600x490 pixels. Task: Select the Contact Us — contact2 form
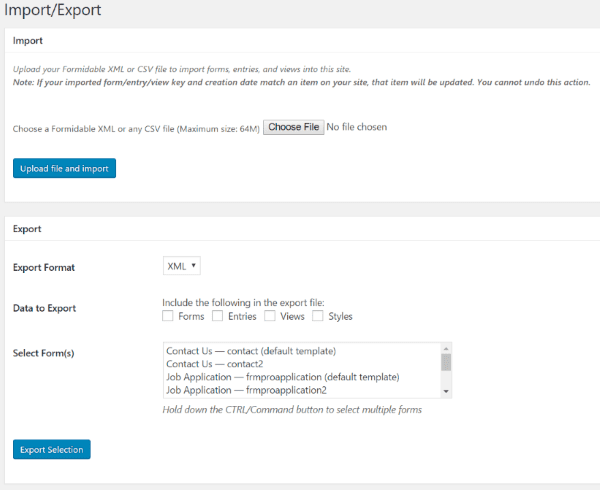point(221,364)
